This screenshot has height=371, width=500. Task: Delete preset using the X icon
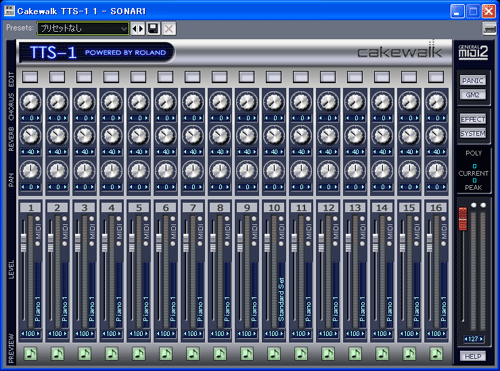tap(169, 29)
